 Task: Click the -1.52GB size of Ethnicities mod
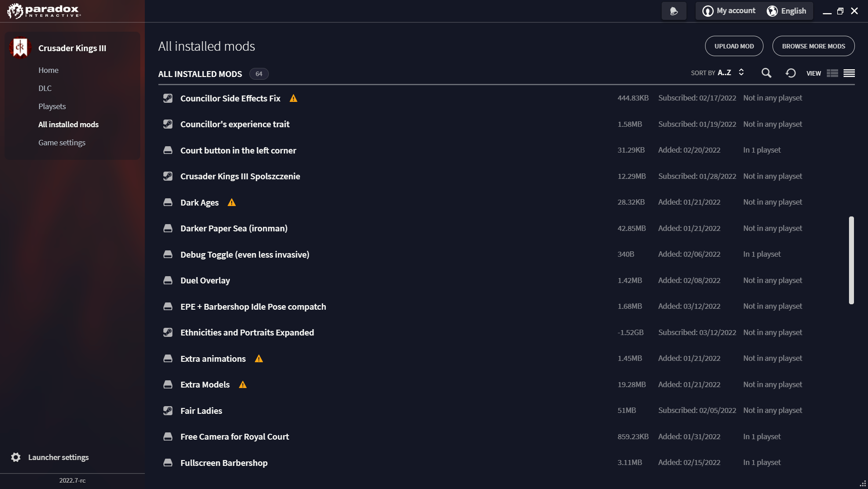(x=630, y=332)
